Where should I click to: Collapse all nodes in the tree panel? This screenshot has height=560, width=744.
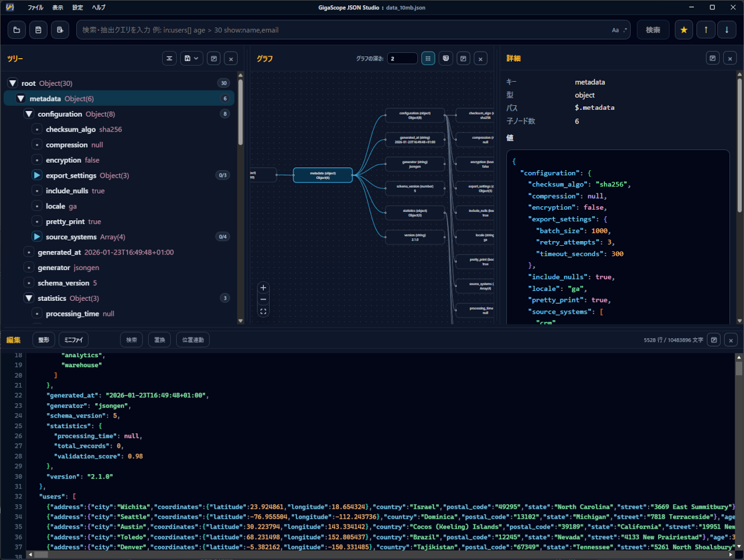tap(169, 59)
